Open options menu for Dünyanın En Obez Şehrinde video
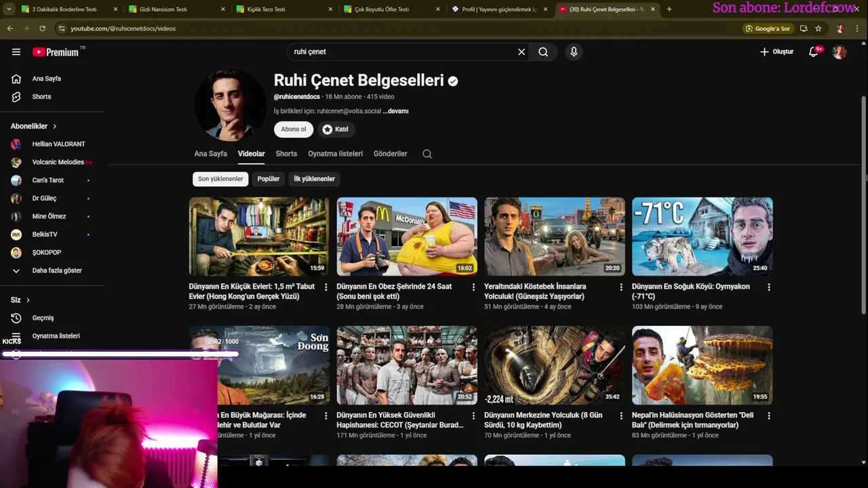Image resolution: width=868 pixels, height=488 pixels. click(x=473, y=287)
